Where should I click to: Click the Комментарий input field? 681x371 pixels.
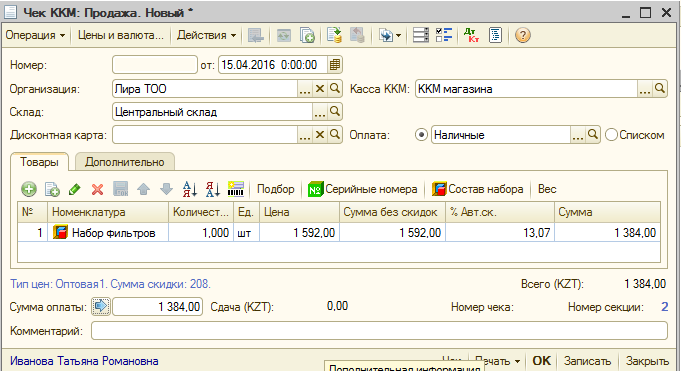(x=379, y=331)
